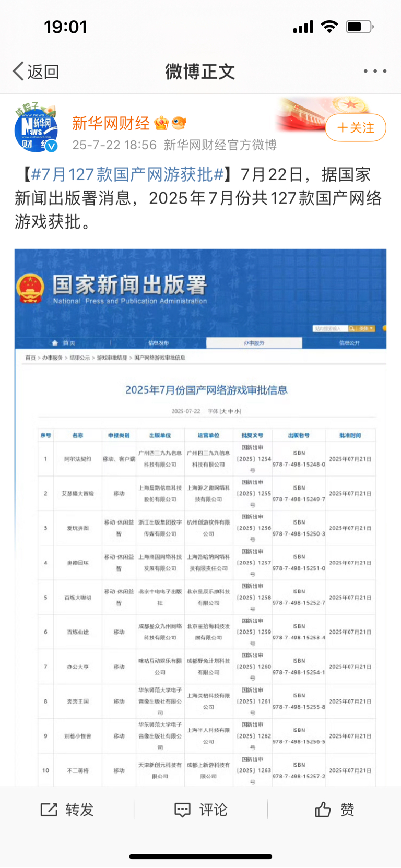
Task: Tap 出版单位 column header in table
Action: click(x=160, y=435)
